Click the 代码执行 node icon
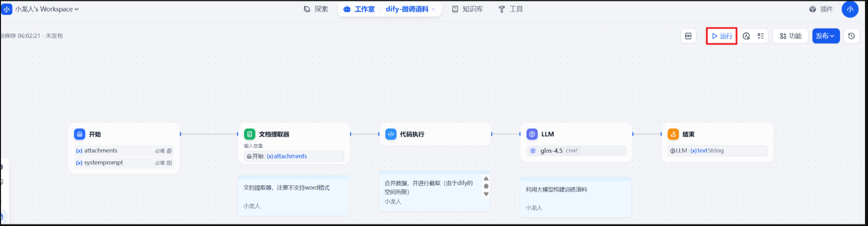This screenshot has width=868, height=226. coord(390,134)
